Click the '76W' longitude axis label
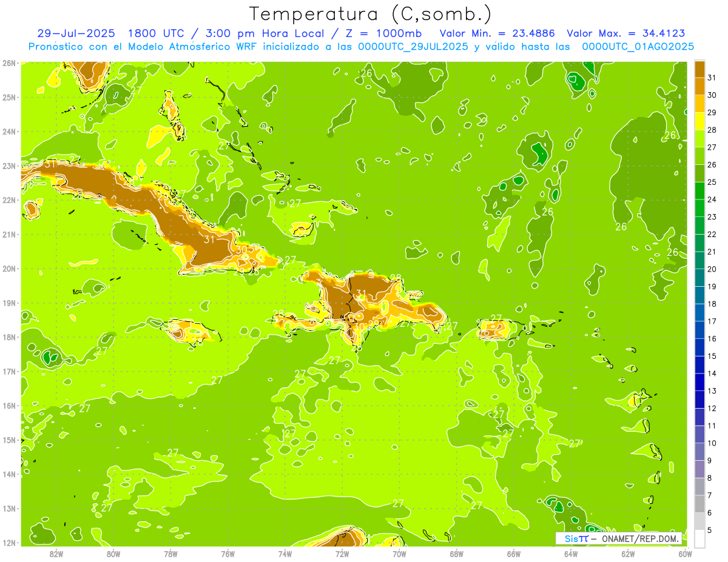Image resolution: width=728 pixels, height=562 pixels. [228, 553]
